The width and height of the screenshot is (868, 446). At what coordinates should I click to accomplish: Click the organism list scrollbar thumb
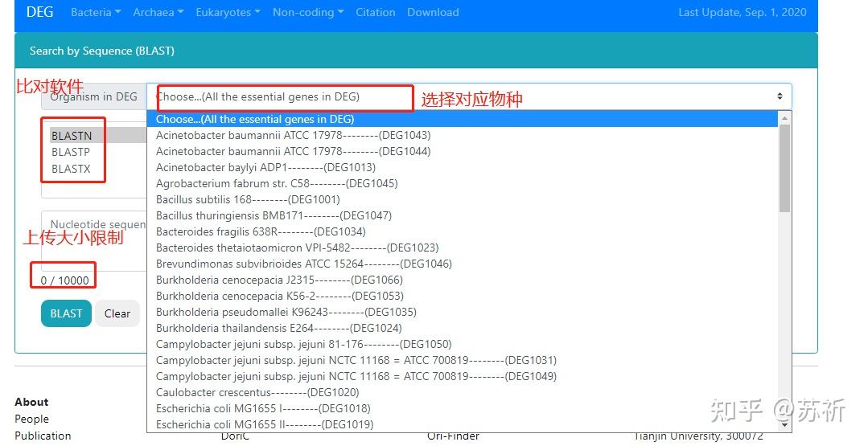click(x=784, y=168)
